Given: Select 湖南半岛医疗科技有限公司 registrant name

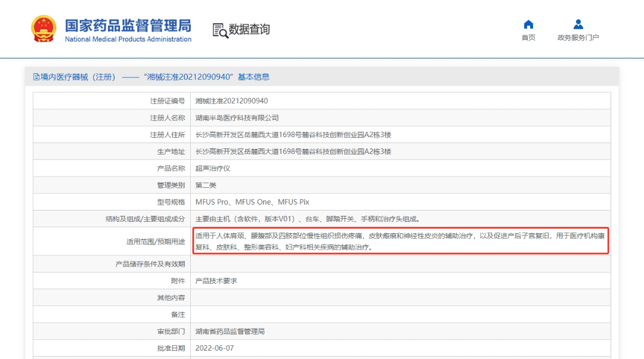Looking at the screenshot, I should 237,118.
